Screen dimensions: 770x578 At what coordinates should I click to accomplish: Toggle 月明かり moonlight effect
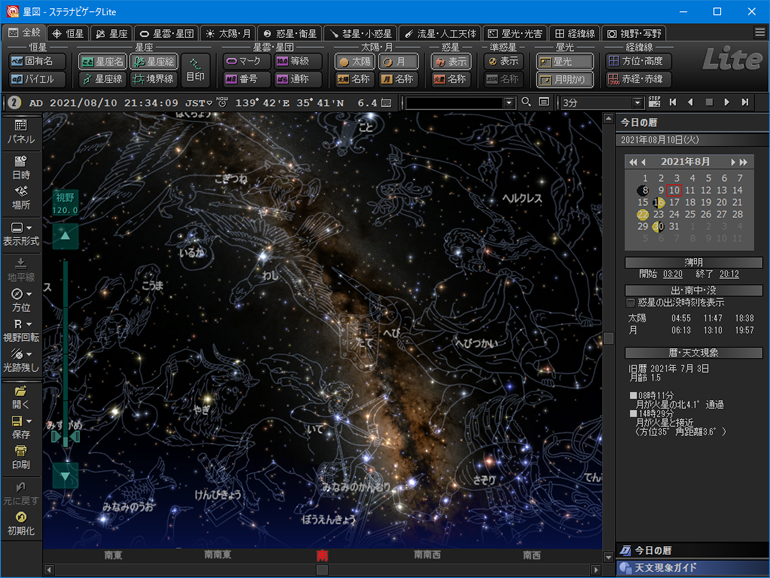(x=564, y=79)
